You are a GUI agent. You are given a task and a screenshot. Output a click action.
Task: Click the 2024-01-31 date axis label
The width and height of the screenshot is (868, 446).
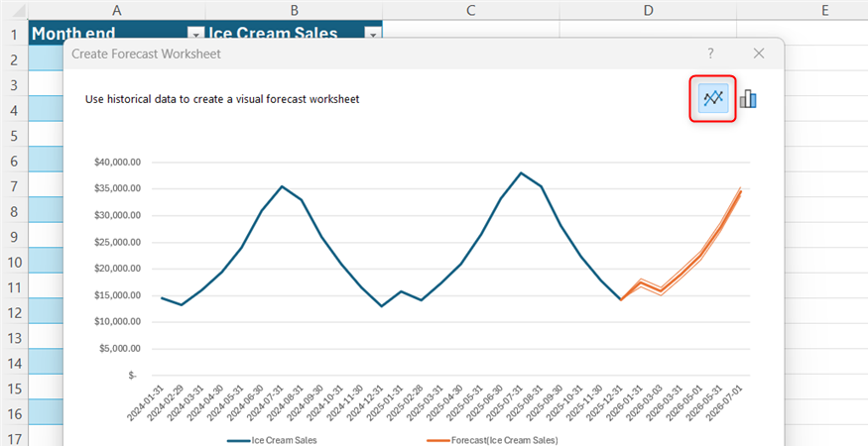point(146,402)
